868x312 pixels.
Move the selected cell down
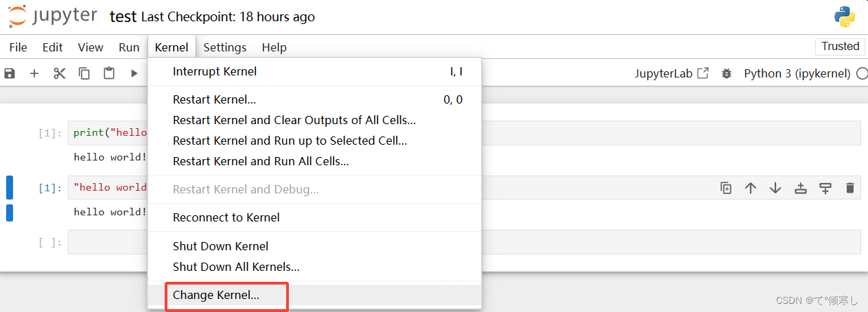[775, 188]
